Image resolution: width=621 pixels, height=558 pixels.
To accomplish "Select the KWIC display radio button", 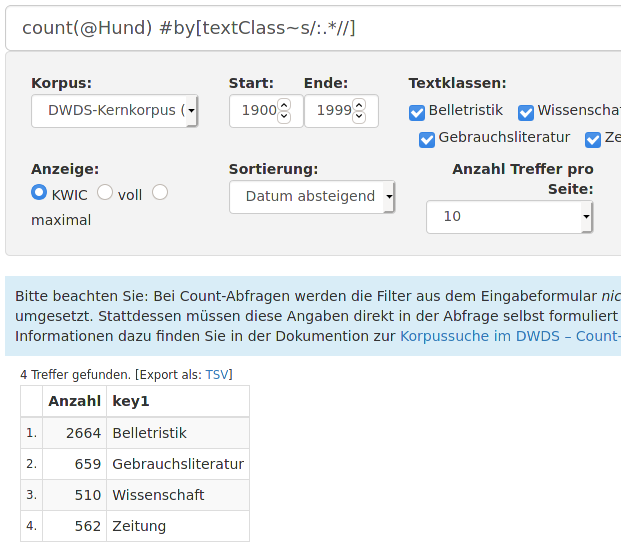I will click(39, 192).
